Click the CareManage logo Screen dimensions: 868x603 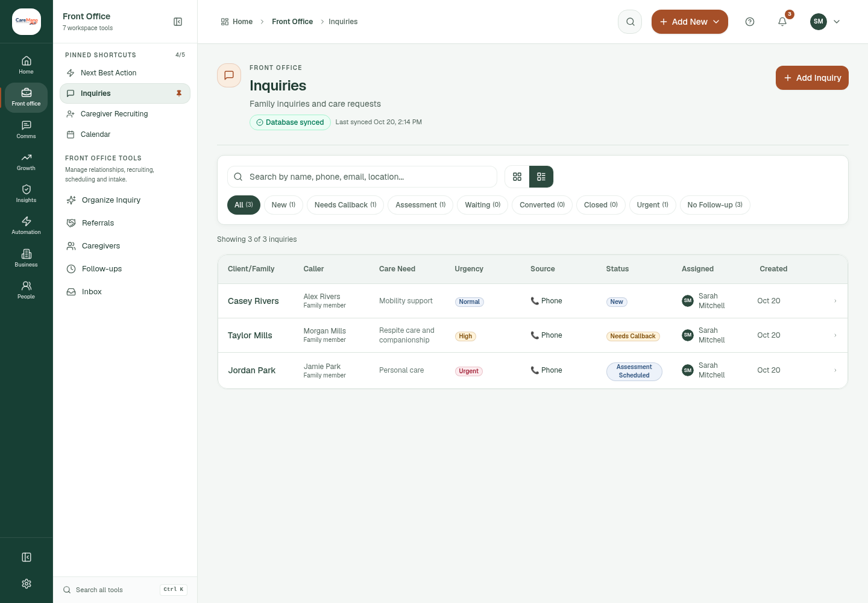pyautogui.click(x=27, y=22)
